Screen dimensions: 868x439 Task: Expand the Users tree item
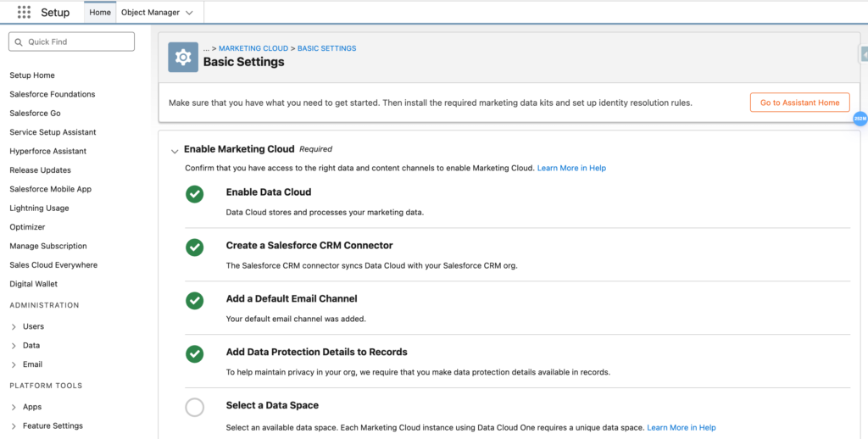[x=14, y=326]
